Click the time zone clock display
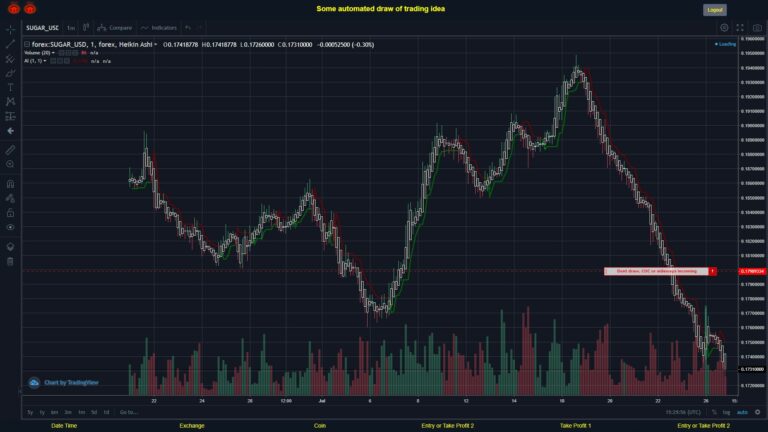 point(683,412)
